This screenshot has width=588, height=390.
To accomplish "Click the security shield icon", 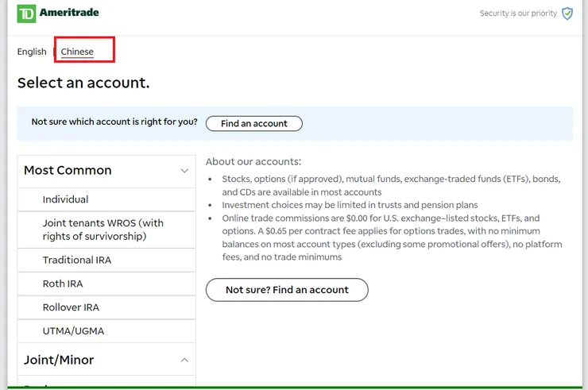I will pos(567,14).
